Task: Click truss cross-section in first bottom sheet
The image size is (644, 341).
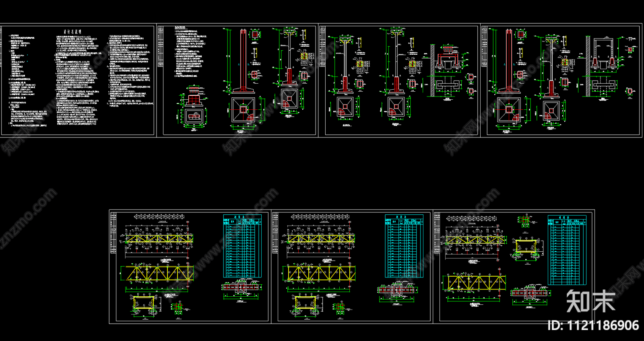Action: coord(144,304)
